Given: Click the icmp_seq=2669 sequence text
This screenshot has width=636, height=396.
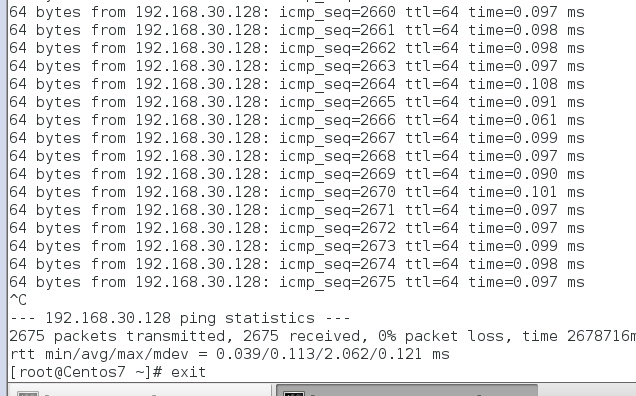Looking at the screenshot, I should coord(337,174).
